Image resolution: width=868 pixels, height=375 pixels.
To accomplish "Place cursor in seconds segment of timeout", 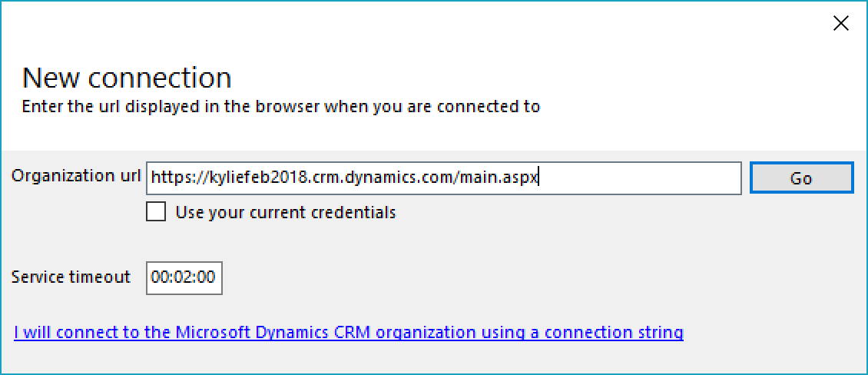I will coord(206,277).
